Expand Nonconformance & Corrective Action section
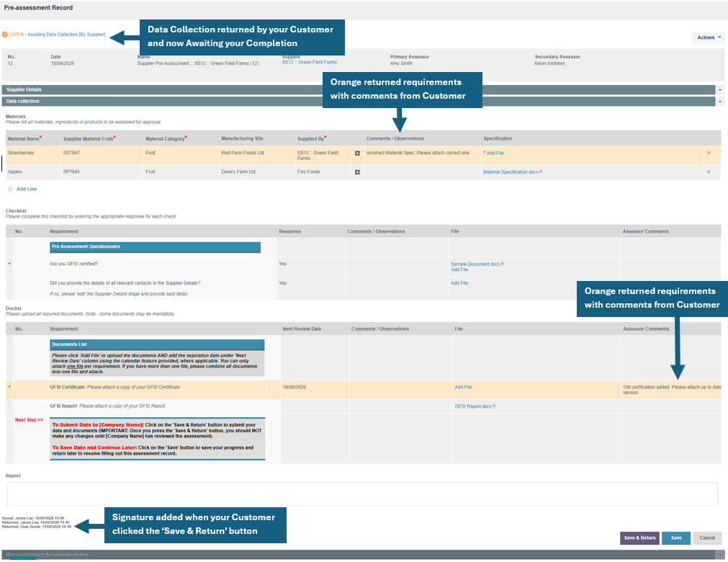This screenshot has width=728, height=562. pos(720,555)
